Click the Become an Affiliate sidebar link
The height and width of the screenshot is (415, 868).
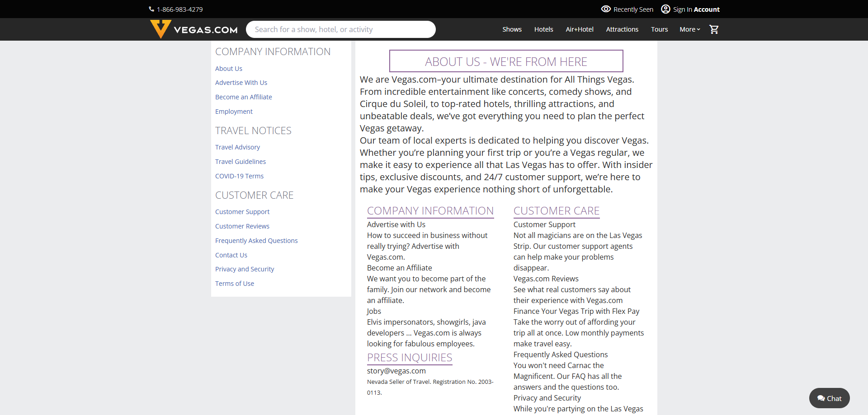point(243,97)
